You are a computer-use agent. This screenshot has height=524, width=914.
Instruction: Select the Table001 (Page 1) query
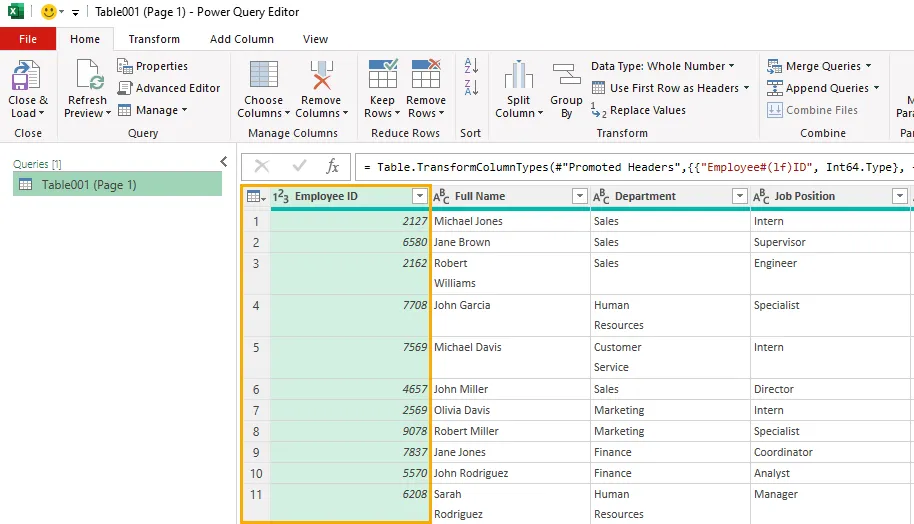tap(117, 185)
